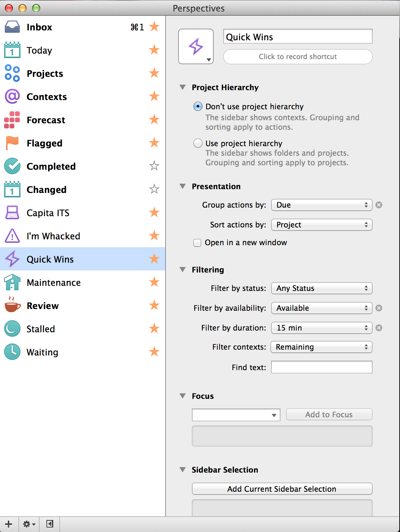Open Filter by duration dropdown
The width and height of the screenshot is (400, 532).
pyautogui.click(x=322, y=328)
